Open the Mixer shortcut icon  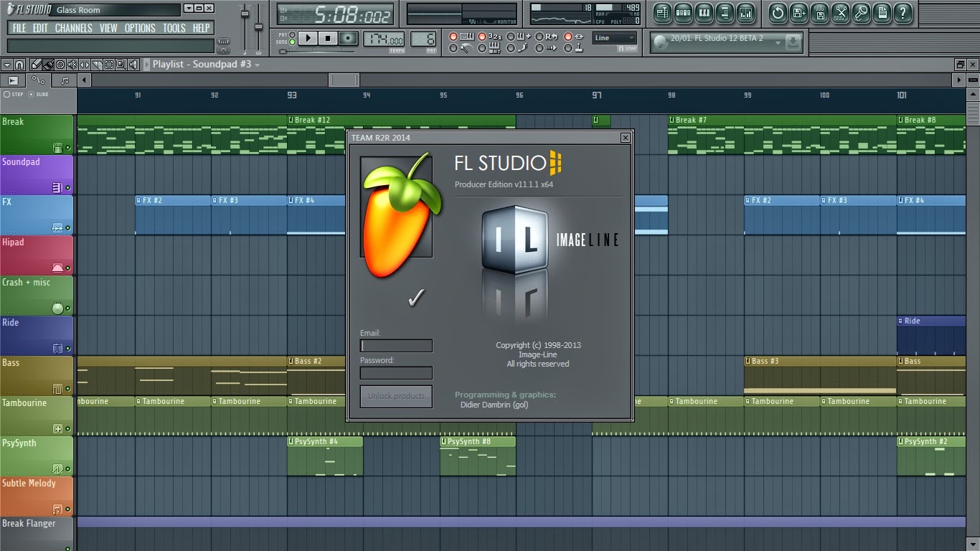(x=745, y=12)
